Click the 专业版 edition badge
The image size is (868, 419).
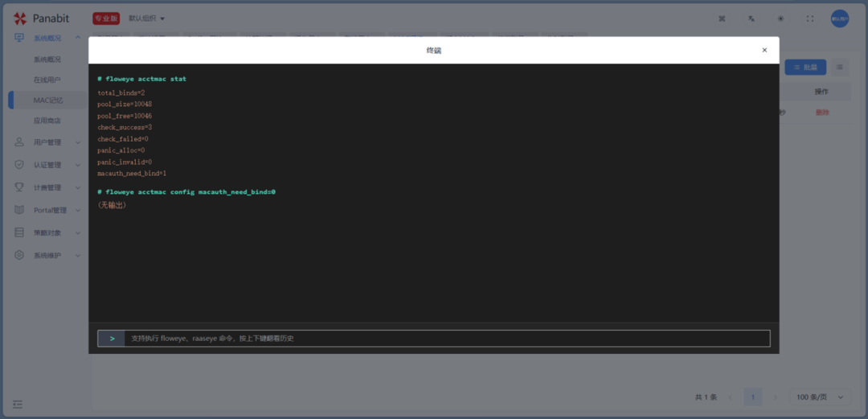[x=106, y=18]
